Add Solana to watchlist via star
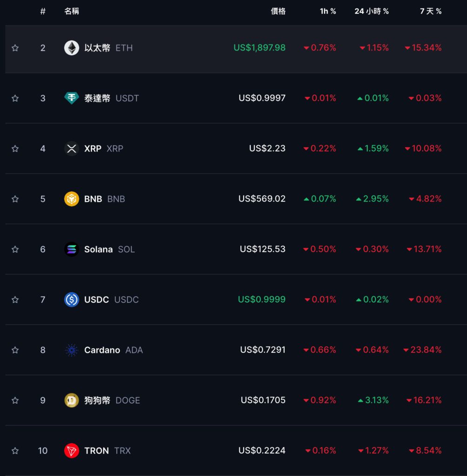Viewport: 467px width, 476px height. tap(15, 249)
